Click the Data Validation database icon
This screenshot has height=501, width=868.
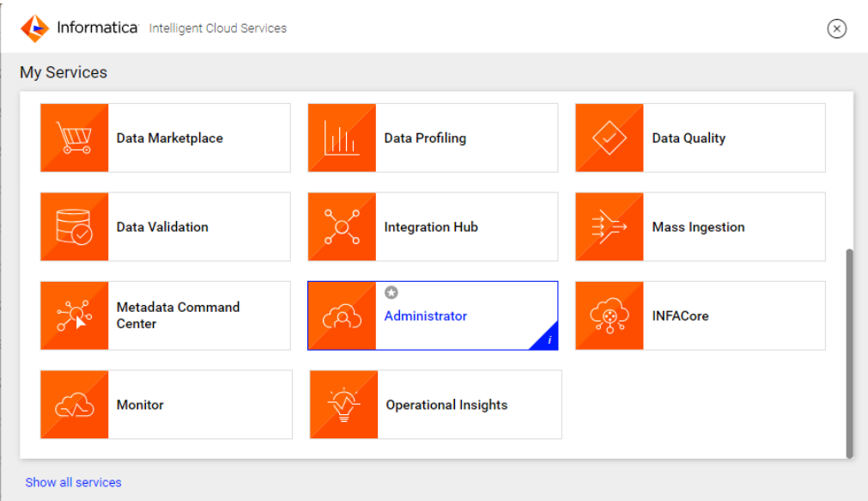[74, 227]
